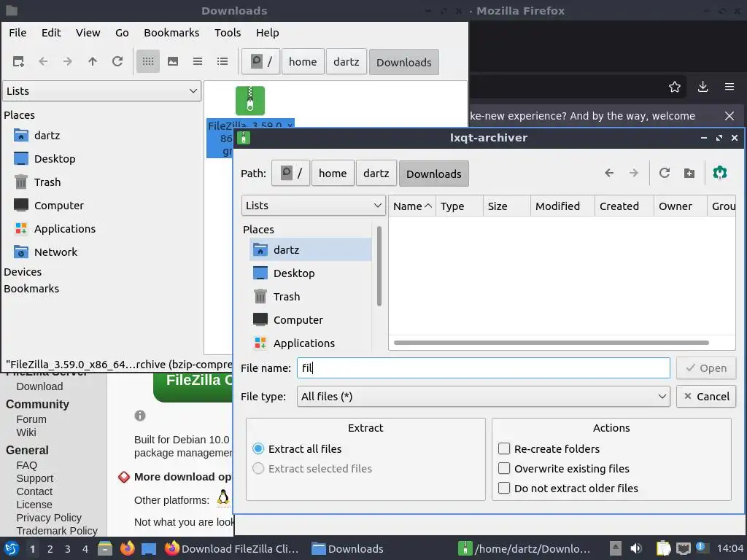Open Edit menu in Downloads window

tap(51, 32)
